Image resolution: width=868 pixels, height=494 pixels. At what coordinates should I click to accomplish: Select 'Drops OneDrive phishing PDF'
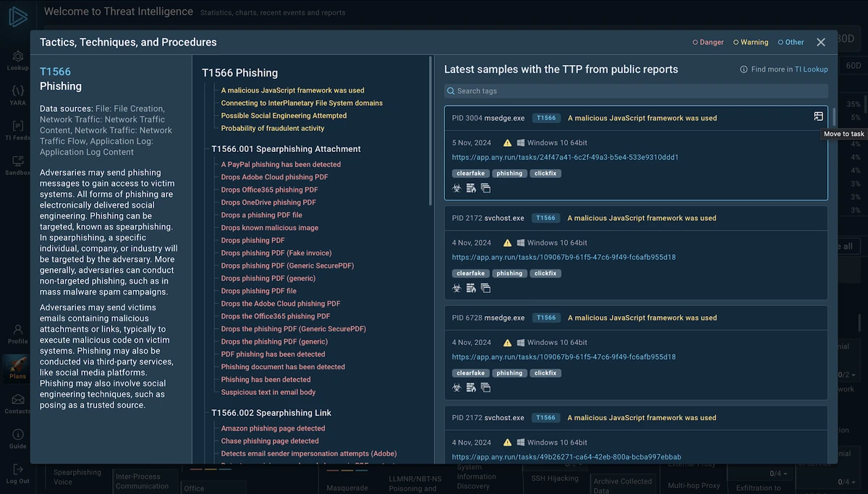[268, 203]
